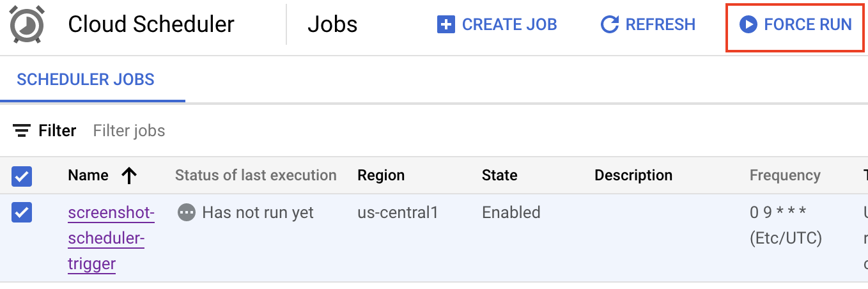Click the Create Job button label
The width and height of the screenshot is (868, 289).
[509, 25]
